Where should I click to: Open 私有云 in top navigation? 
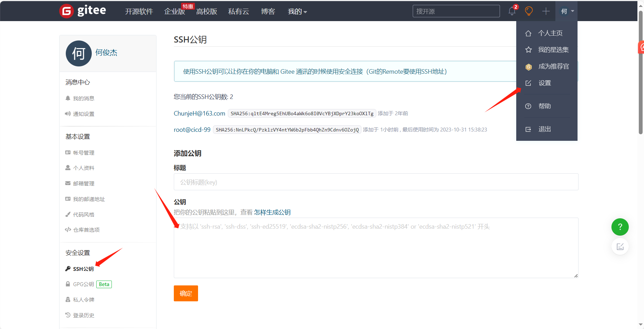(x=239, y=11)
